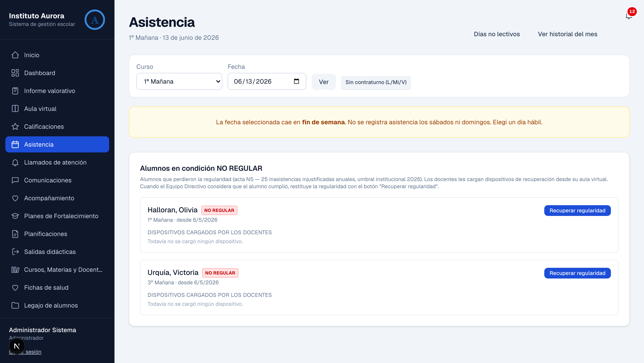Click the round N badge at bottom left
The image size is (644, 363).
[17, 346]
